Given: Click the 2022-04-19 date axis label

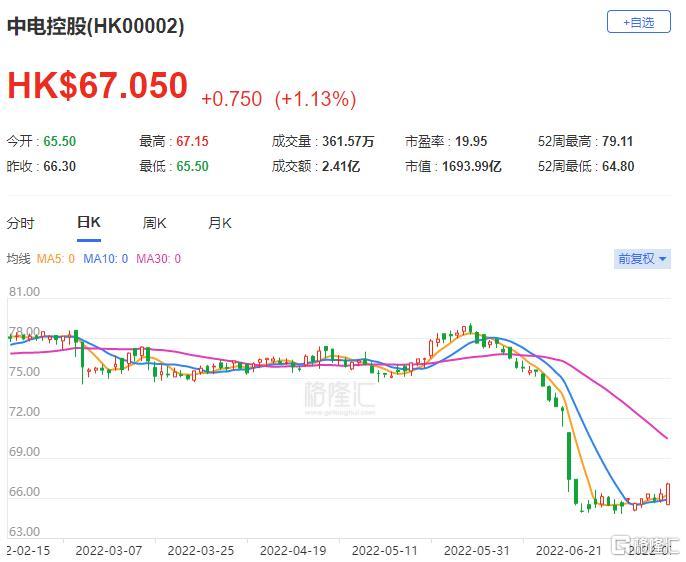Looking at the screenshot, I should [x=293, y=551].
